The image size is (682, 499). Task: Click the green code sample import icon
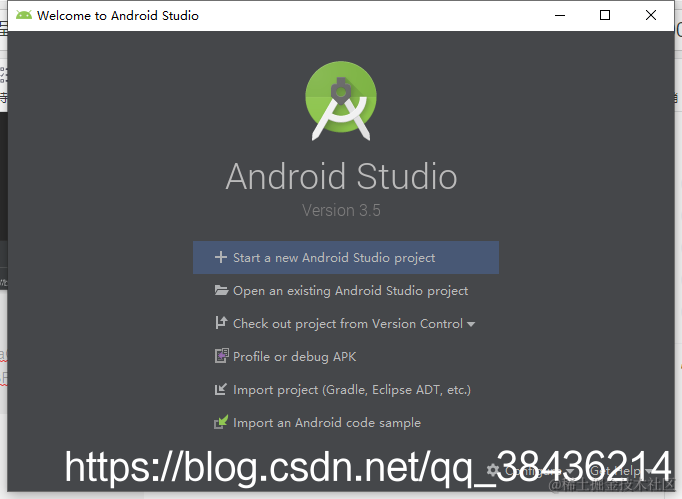tap(221, 422)
